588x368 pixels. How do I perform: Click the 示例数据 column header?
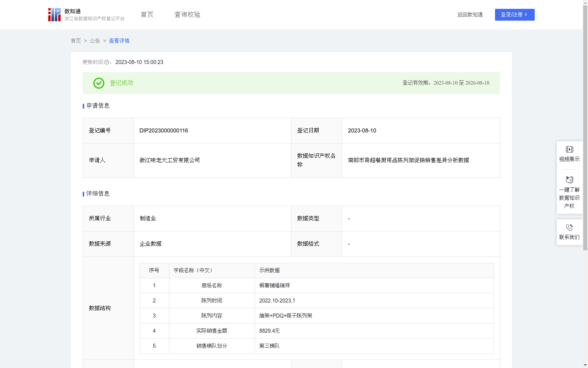374,270
